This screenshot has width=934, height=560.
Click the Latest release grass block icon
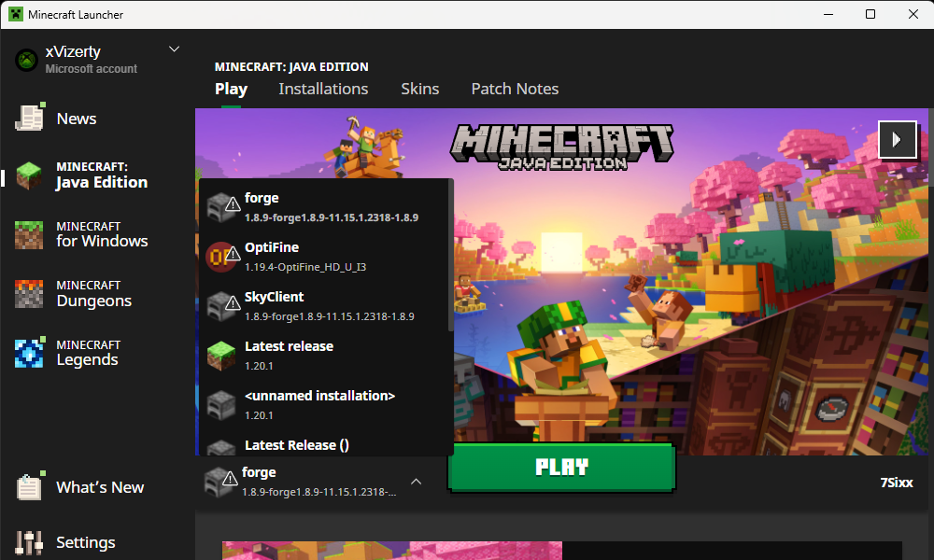[221, 356]
